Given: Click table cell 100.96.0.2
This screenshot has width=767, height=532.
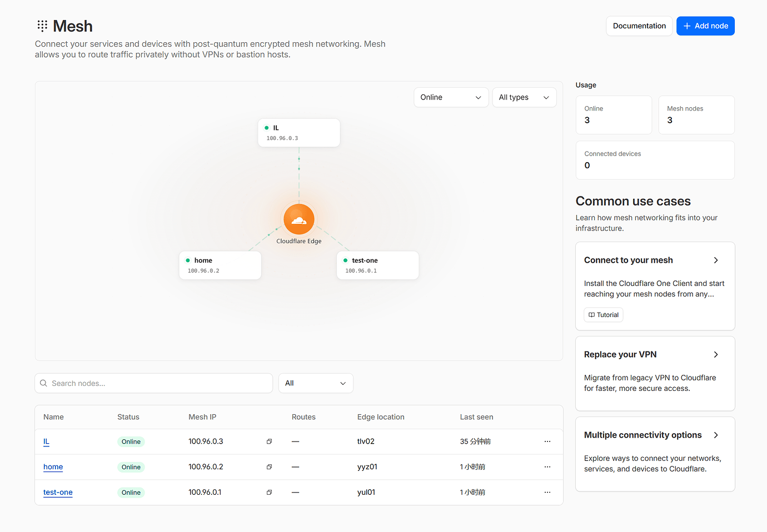Looking at the screenshot, I should [x=206, y=467].
